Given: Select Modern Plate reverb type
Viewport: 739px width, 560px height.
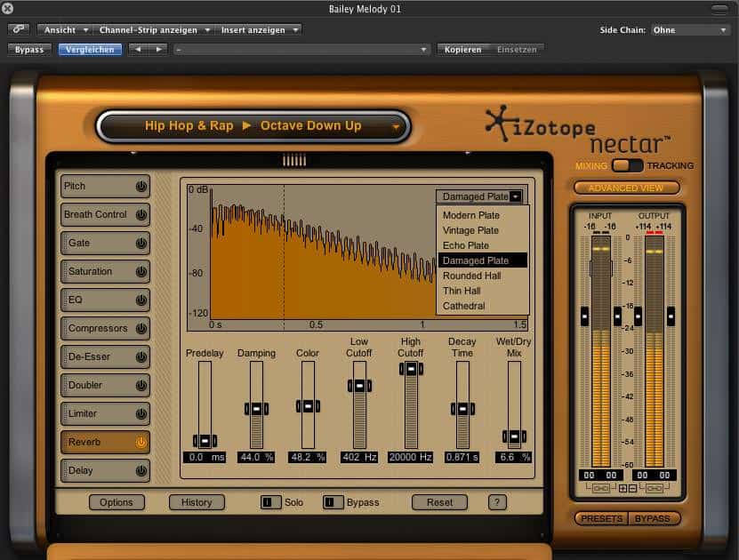Looking at the screenshot, I should pyautogui.click(x=483, y=215).
